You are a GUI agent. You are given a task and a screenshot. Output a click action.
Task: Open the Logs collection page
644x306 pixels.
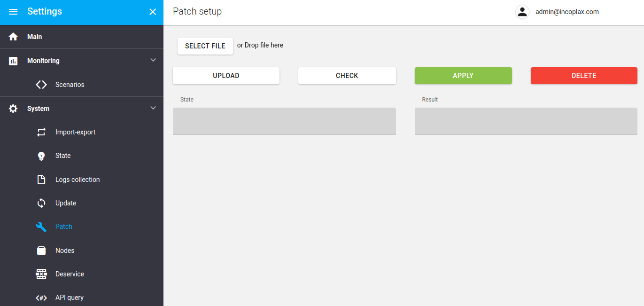tap(82, 180)
